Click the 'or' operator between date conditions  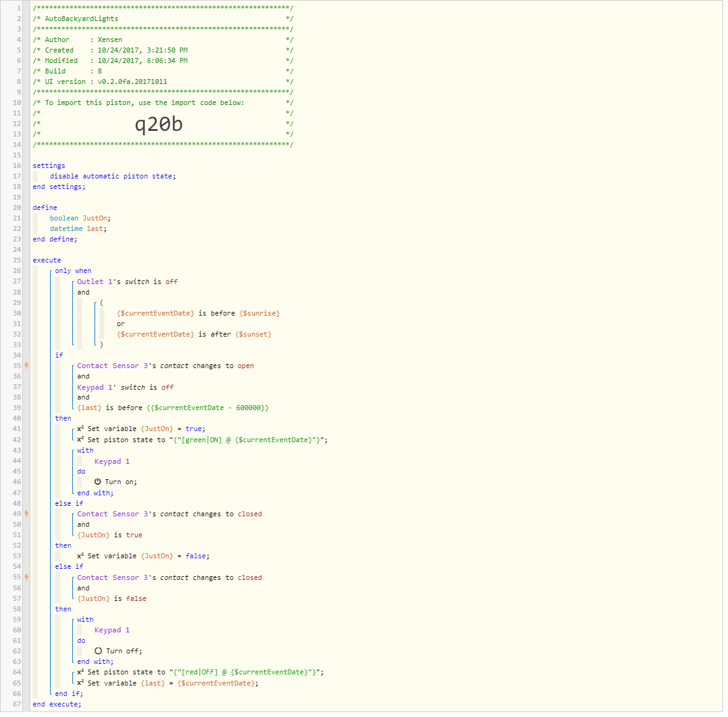121,324
